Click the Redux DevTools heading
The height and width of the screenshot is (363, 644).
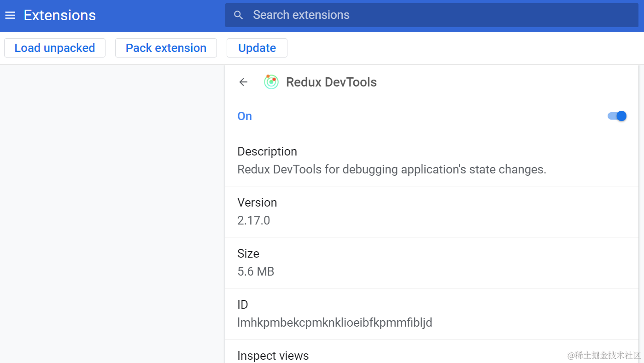pyautogui.click(x=331, y=82)
